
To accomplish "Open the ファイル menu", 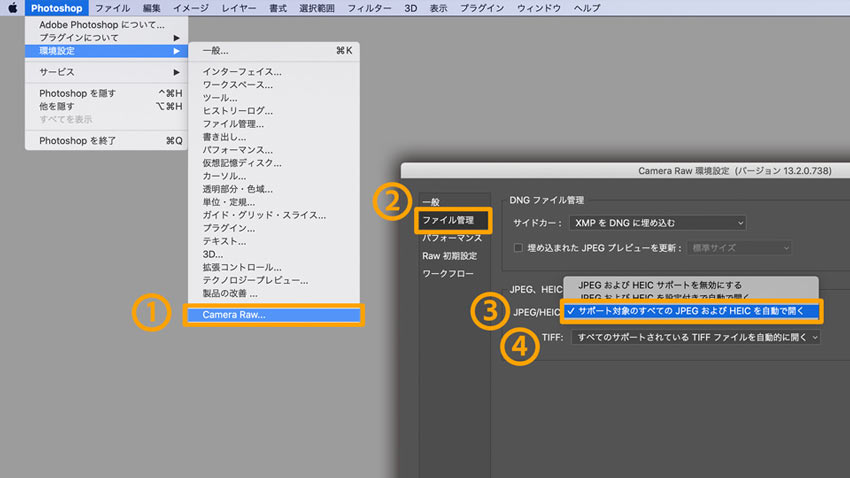I will (112, 8).
